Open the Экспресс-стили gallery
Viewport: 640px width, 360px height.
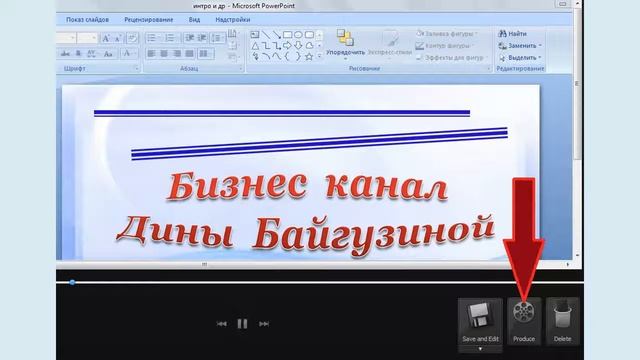[x=390, y=44]
